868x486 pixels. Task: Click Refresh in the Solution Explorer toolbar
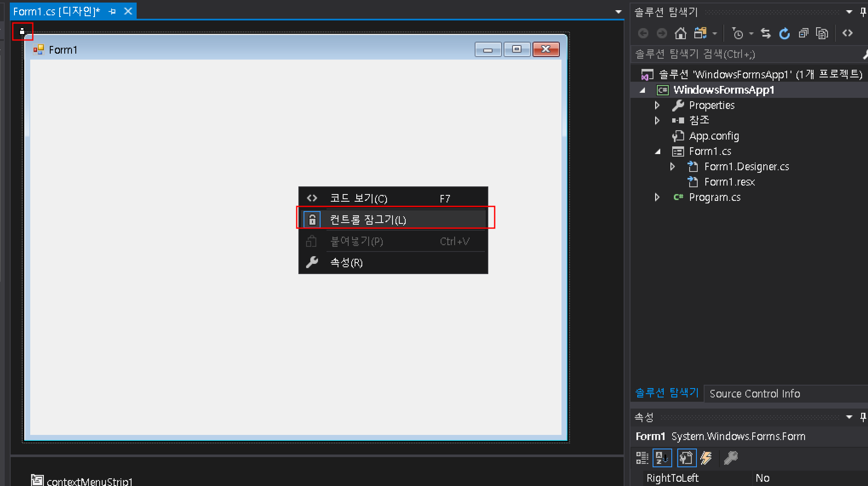(784, 33)
